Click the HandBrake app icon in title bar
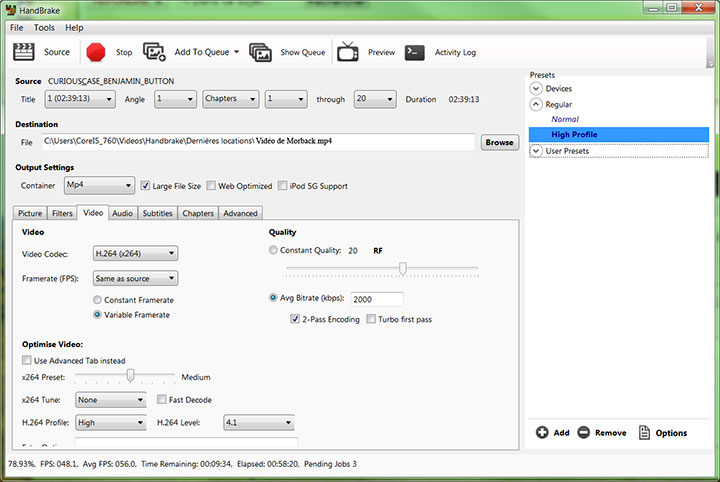Viewport: 720px width, 482px height. [x=11, y=10]
